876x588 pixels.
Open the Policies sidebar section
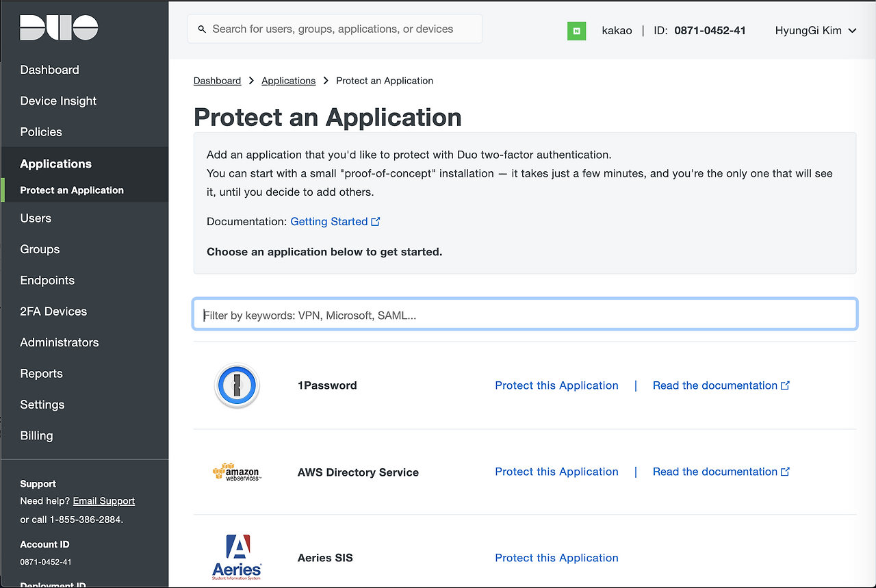click(x=41, y=132)
